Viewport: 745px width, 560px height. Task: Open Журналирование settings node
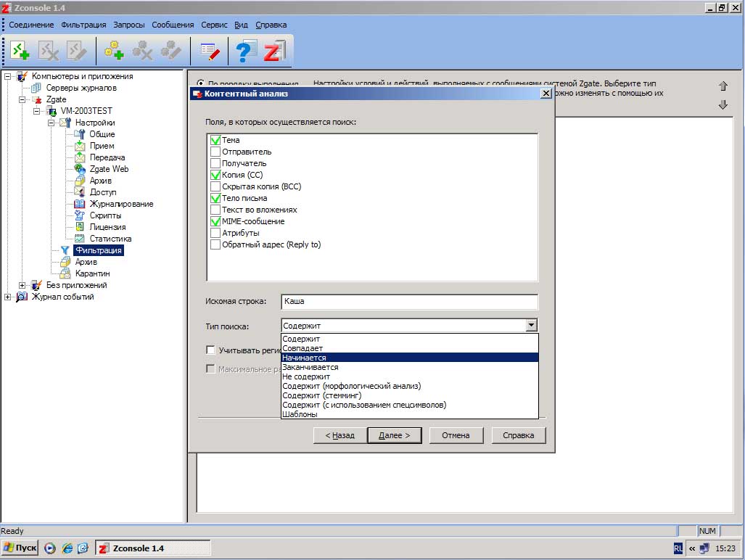pos(121,204)
